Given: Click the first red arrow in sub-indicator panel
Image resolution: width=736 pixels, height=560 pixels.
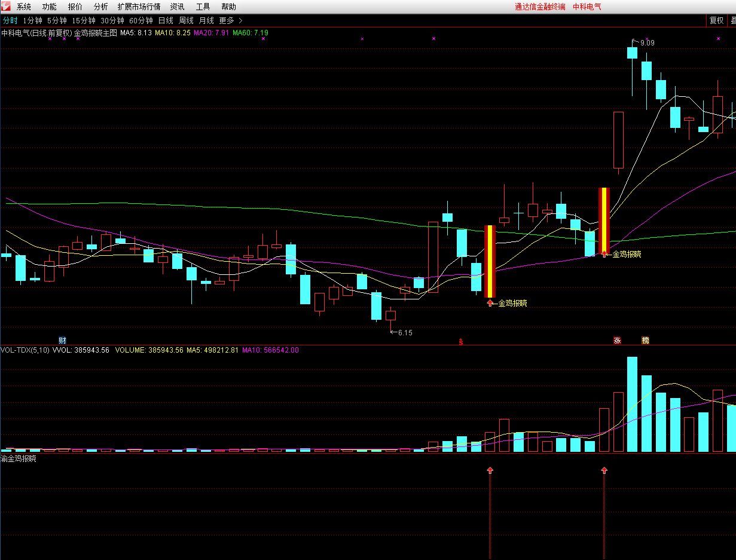Looking at the screenshot, I should [490, 470].
